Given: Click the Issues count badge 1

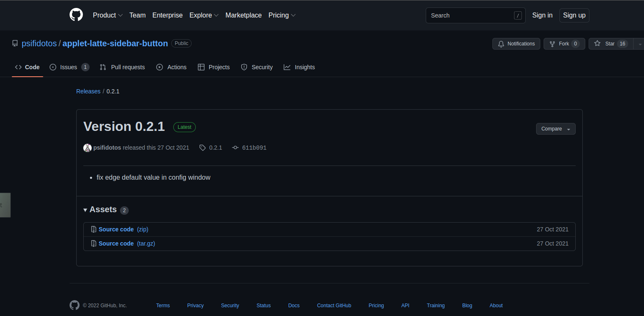Looking at the screenshot, I should coord(85,67).
